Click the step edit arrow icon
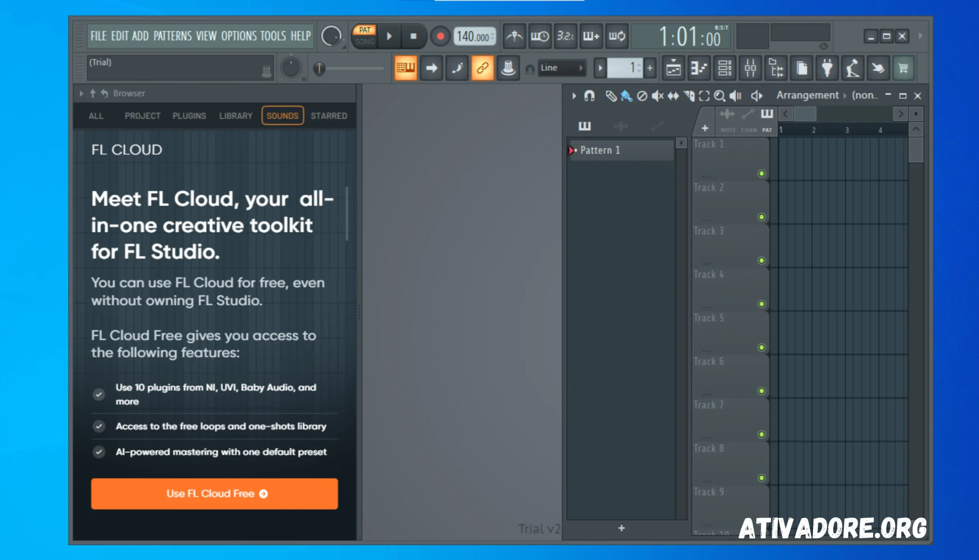979x560 pixels. (431, 68)
